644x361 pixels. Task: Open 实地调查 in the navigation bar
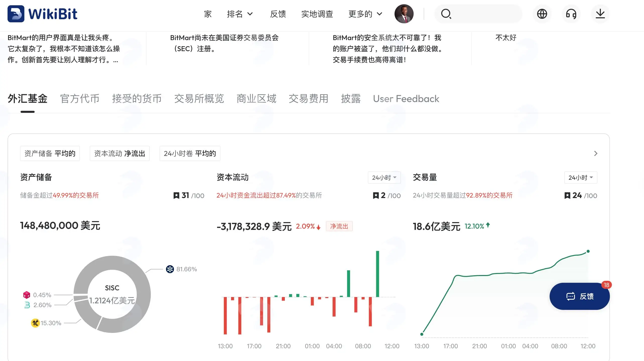click(x=317, y=14)
